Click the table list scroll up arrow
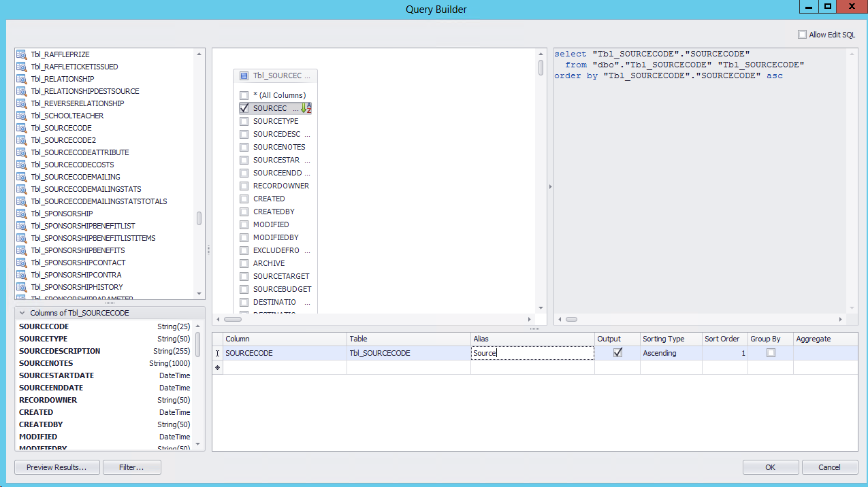The width and height of the screenshot is (868, 487). (199, 54)
